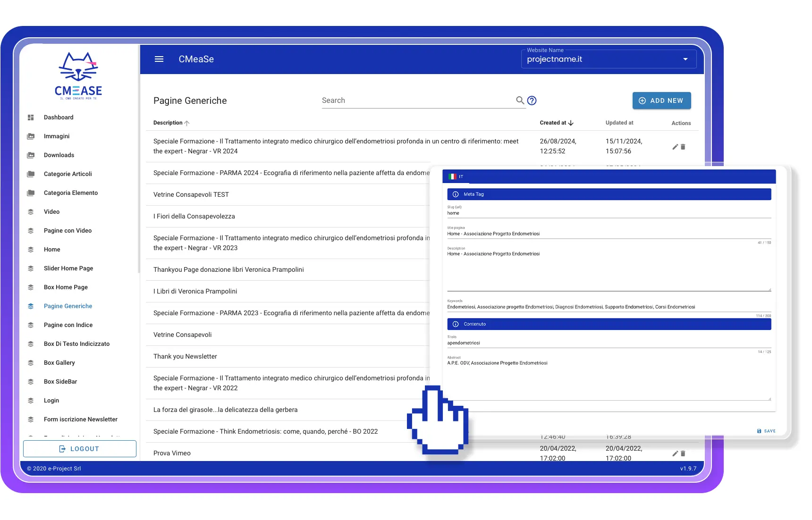Viewport: 812px width, 520px height.
Task: Delete the Prova Vimeo row
Action: [683, 453]
